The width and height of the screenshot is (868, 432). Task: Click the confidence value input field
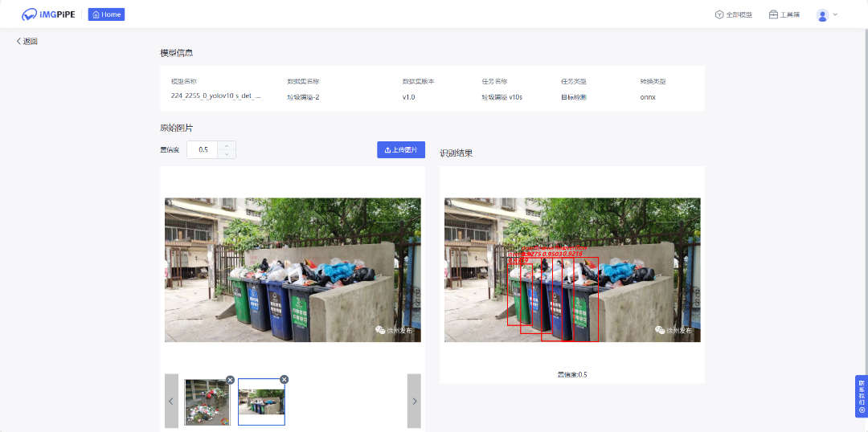(203, 150)
